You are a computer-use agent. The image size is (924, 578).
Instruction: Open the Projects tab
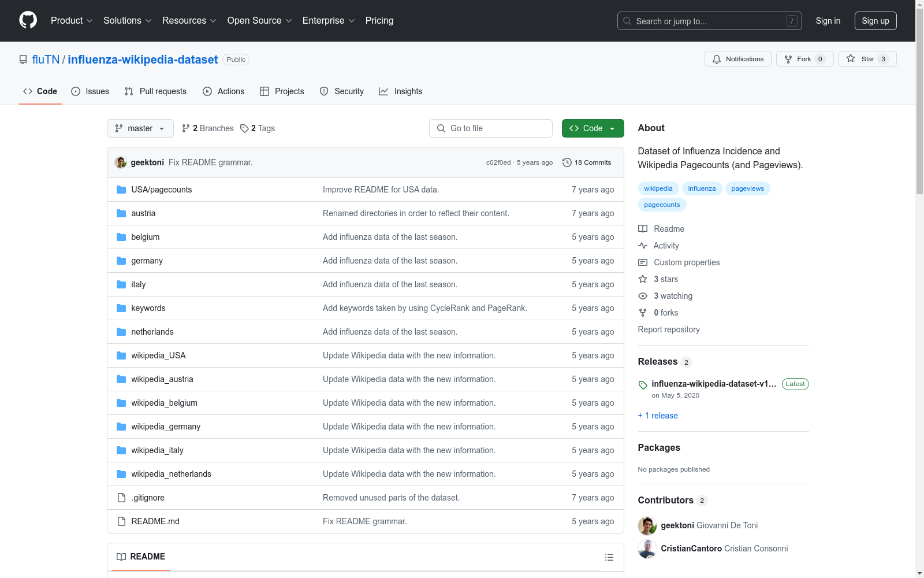(282, 91)
